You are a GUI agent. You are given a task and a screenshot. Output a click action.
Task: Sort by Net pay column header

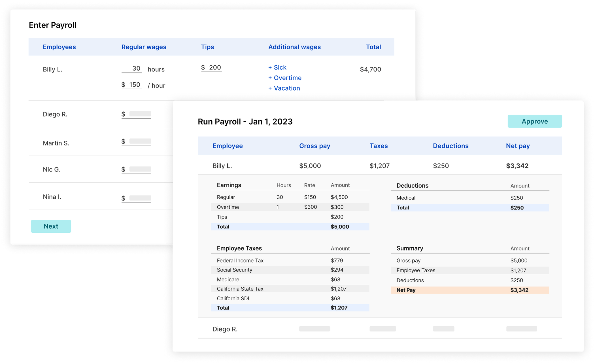tap(518, 146)
